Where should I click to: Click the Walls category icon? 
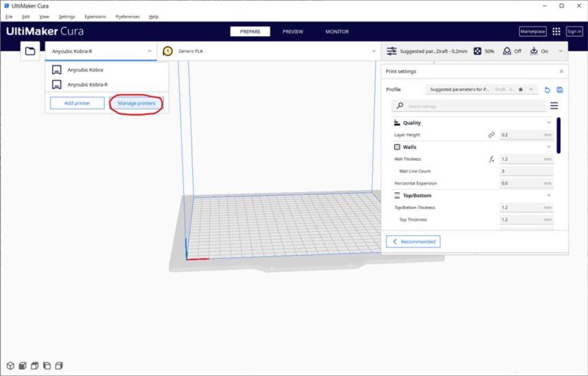(397, 147)
